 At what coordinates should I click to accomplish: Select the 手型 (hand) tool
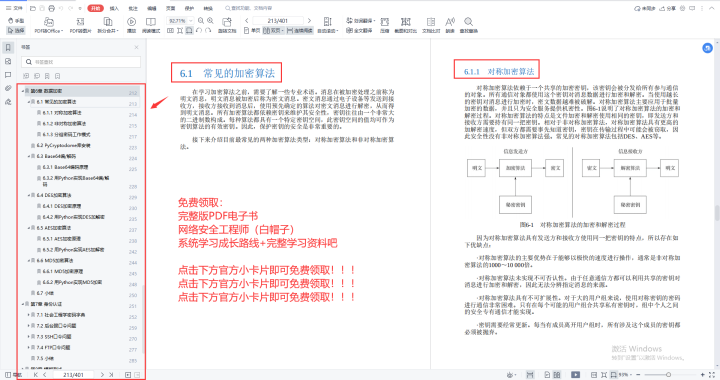(16, 21)
